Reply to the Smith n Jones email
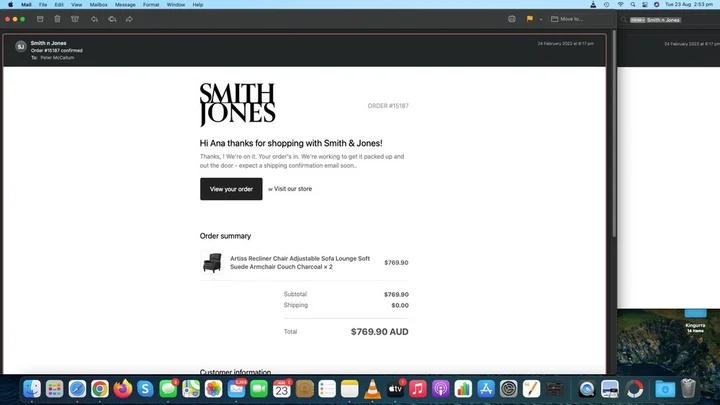Screen dimensions: 720x405 coord(94,19)
